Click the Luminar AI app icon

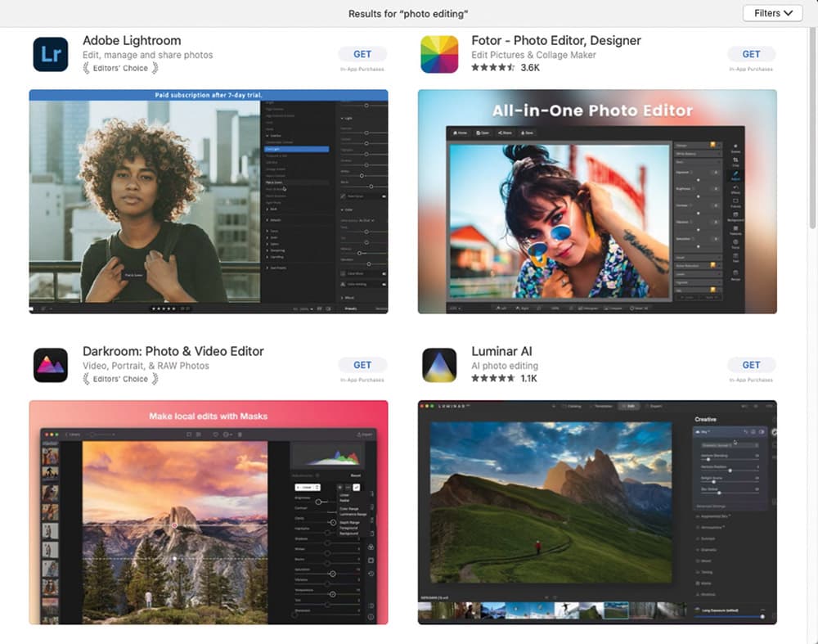pos(439,365)
